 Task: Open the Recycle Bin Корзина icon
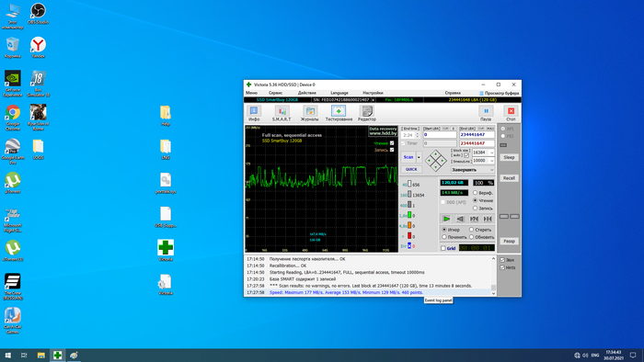(x=13, y=48)
